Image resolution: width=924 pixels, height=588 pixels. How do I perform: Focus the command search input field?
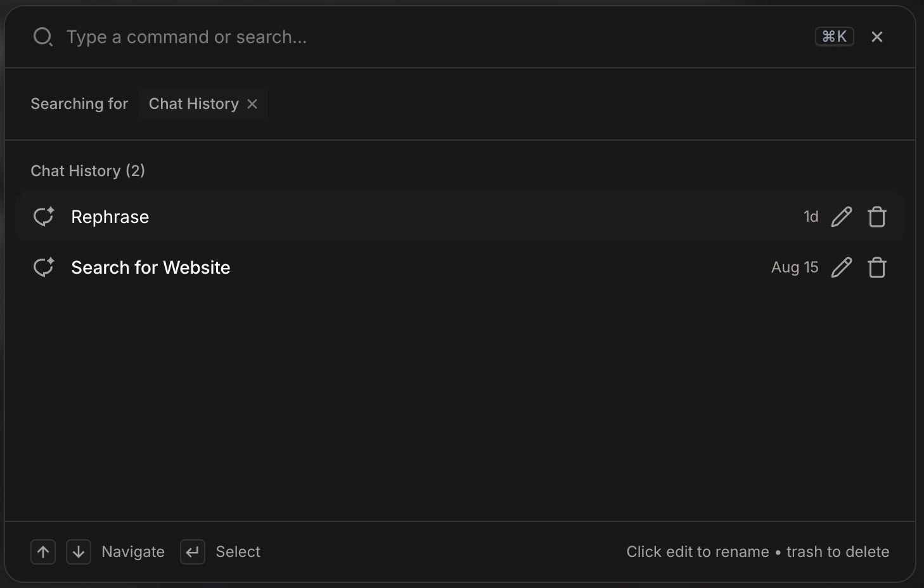coord(437,37)
